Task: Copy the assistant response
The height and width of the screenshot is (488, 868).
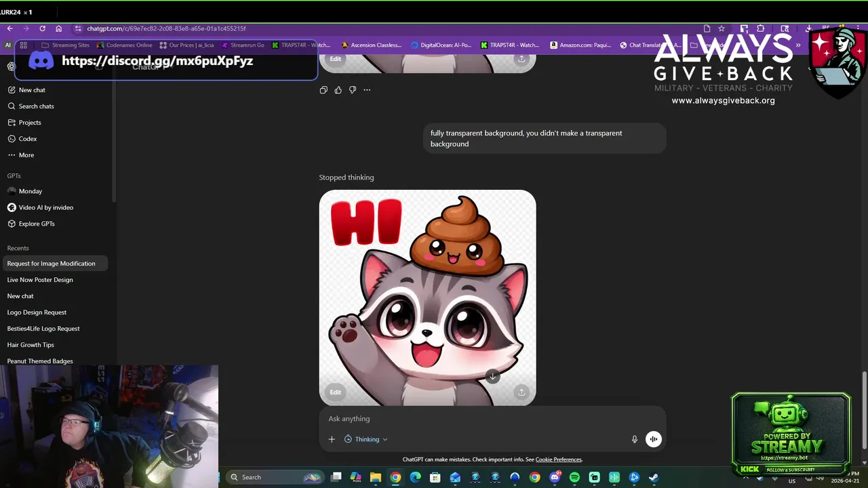Action: tap(323, 89)
